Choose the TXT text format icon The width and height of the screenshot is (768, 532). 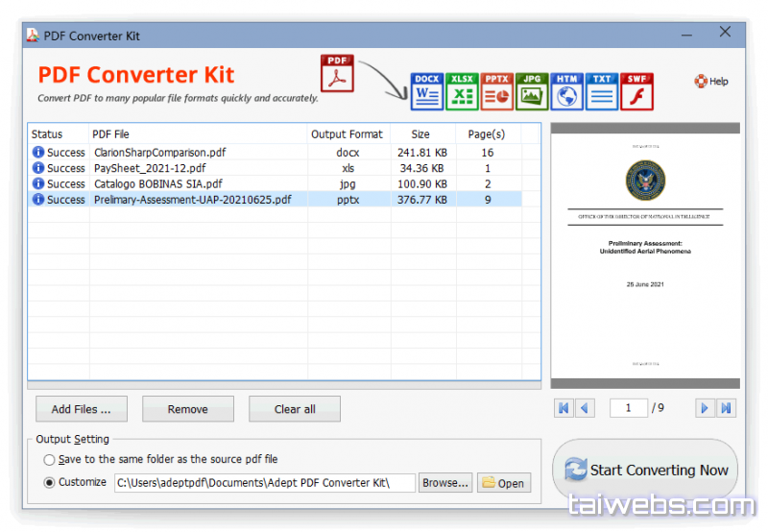pos(602,91)
